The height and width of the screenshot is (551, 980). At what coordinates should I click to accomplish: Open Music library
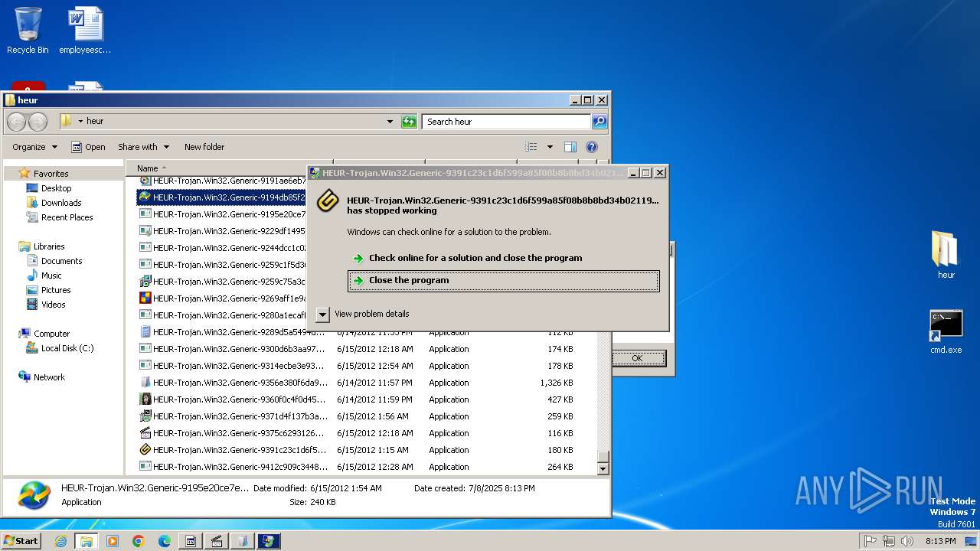[51, 275]
